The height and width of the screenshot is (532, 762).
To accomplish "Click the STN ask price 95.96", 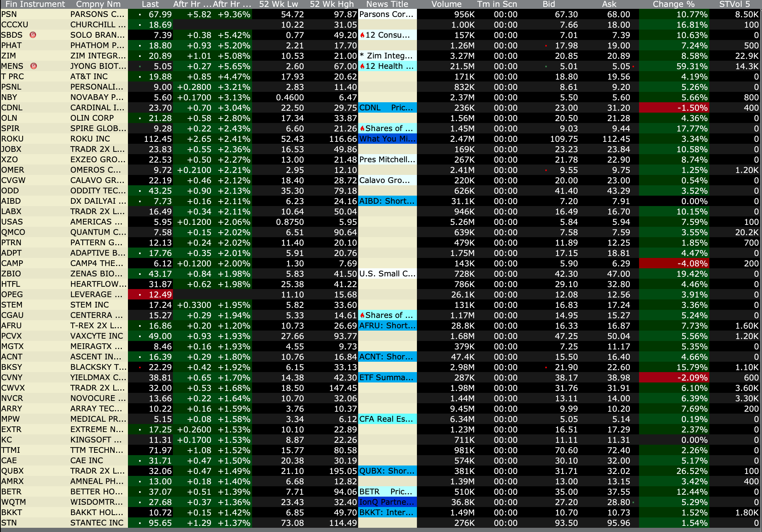I will pos(618,523).
